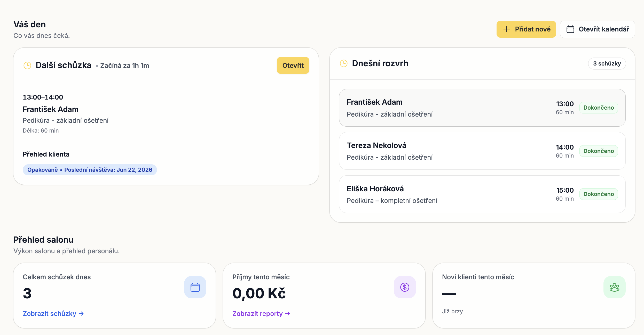Click the clock icon beside Dnešní rozvrh

coord(344,63)
